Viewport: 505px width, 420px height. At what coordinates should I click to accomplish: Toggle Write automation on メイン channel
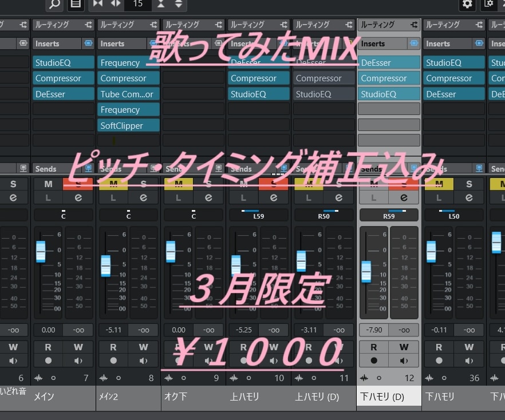point(78,347)
